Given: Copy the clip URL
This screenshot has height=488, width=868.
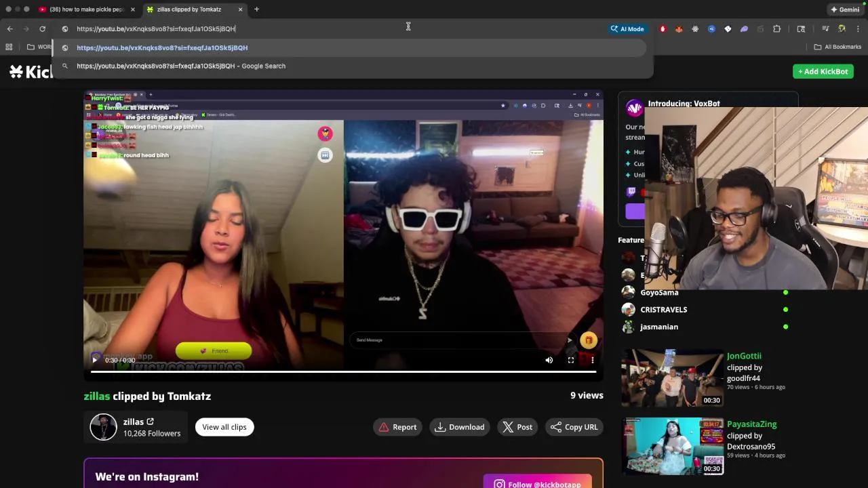Looking at the screenshot, I should click(x=574, y=427).
